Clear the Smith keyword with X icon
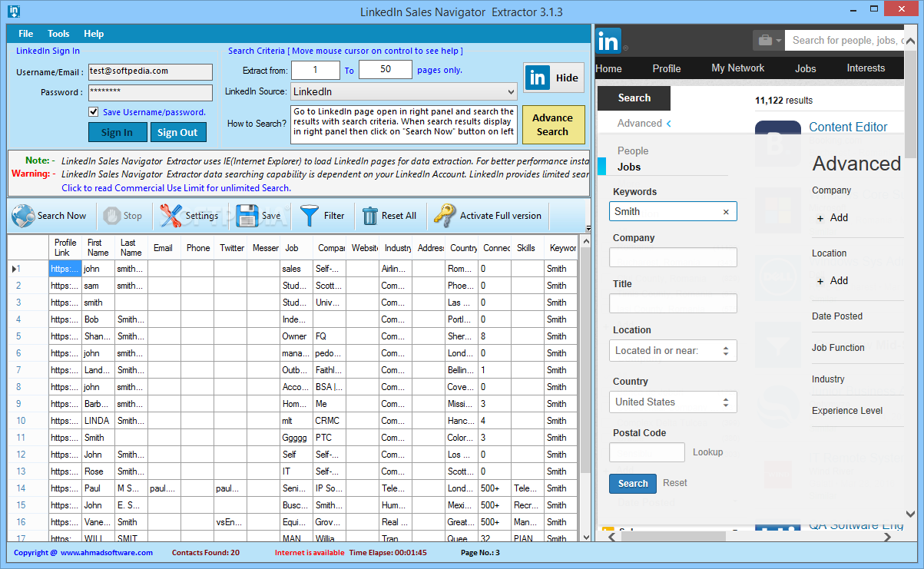 pos(726,212)
